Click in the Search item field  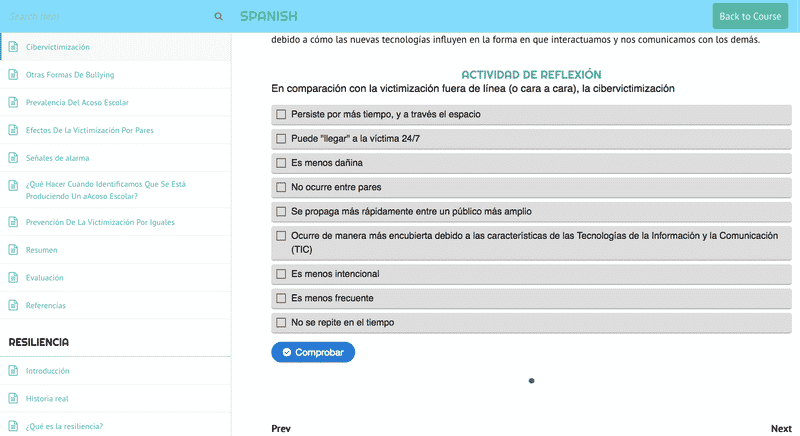point(107,16)
